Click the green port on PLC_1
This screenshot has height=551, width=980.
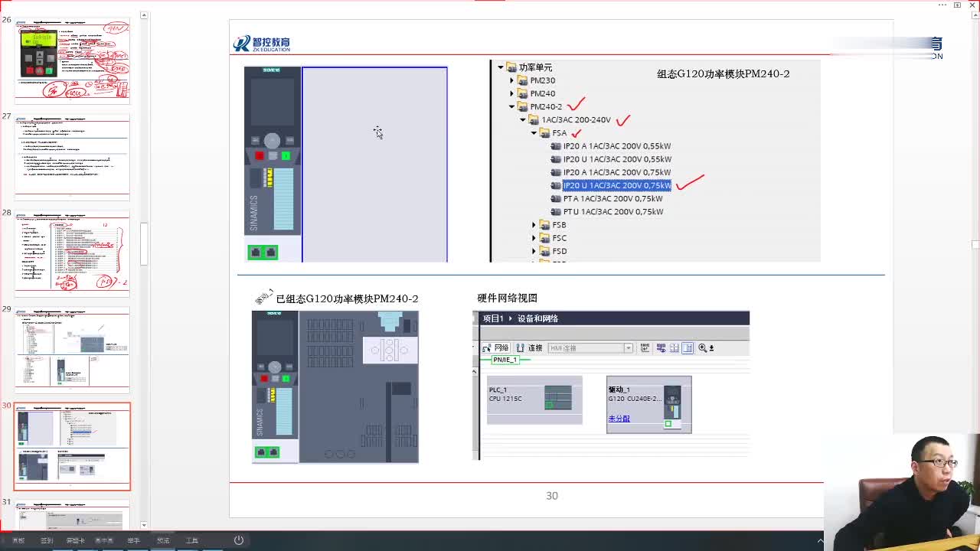[x=550, y=405]
